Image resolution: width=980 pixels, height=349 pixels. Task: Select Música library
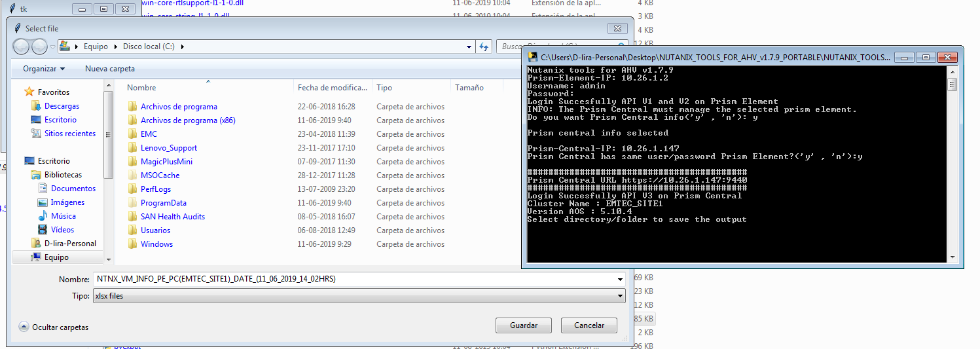(64, 216)
